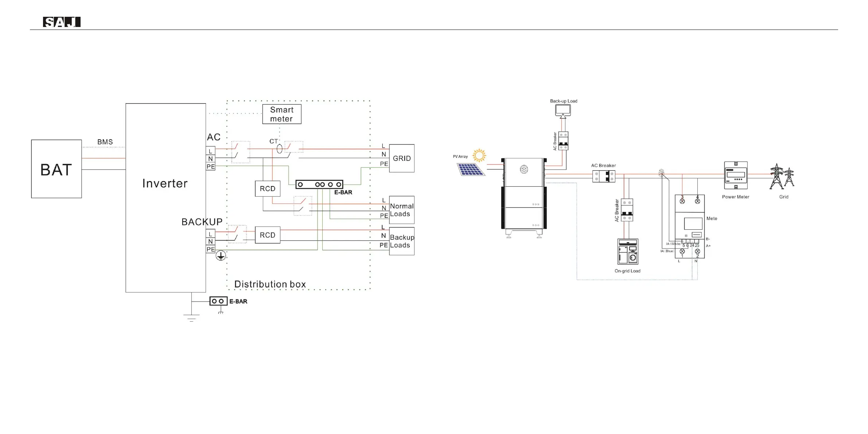Image resolution: width=868 pixels, height=434 pixels.
Task: Click the Back-up Load monitor icon
Action: 563,111
